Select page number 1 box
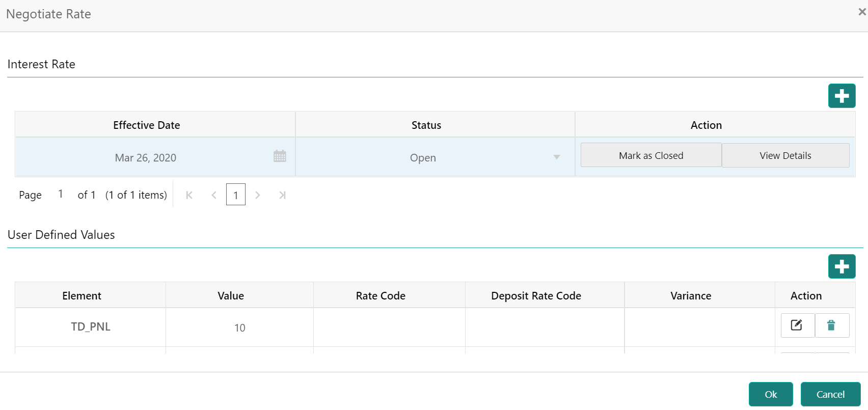 pos(236,195)
